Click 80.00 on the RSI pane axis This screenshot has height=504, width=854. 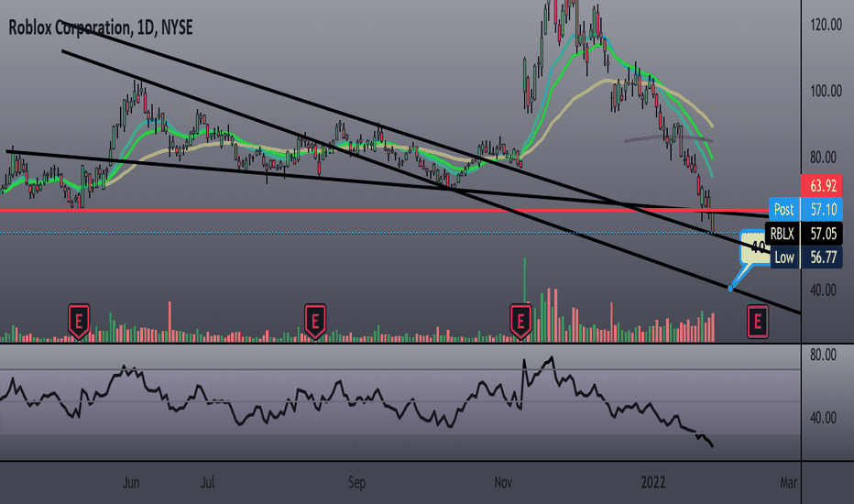coord(823,356)
